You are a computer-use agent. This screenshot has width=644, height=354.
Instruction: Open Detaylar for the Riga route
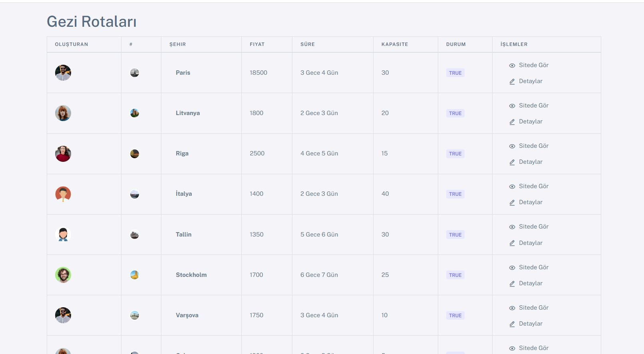click(531, 162)
